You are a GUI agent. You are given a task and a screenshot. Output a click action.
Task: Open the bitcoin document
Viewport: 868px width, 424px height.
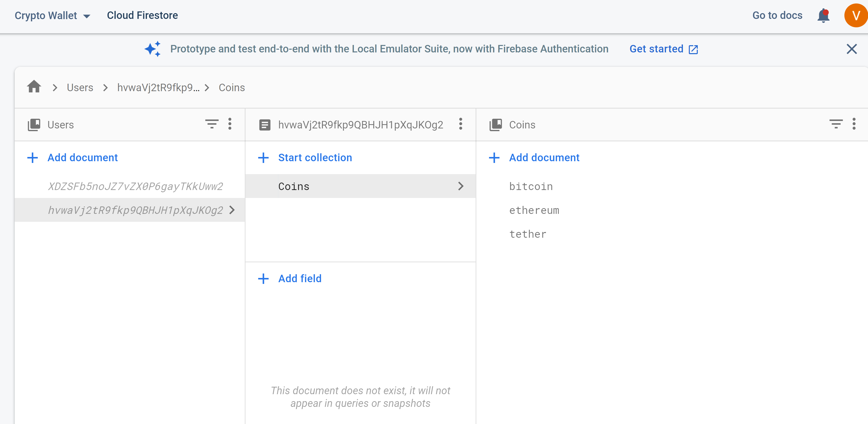tap(531, 186)
